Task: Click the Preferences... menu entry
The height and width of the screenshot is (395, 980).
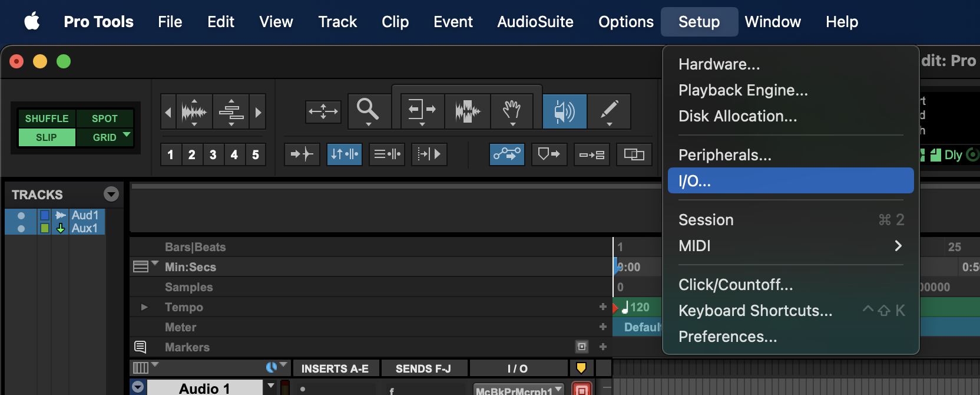Action: 727,337
